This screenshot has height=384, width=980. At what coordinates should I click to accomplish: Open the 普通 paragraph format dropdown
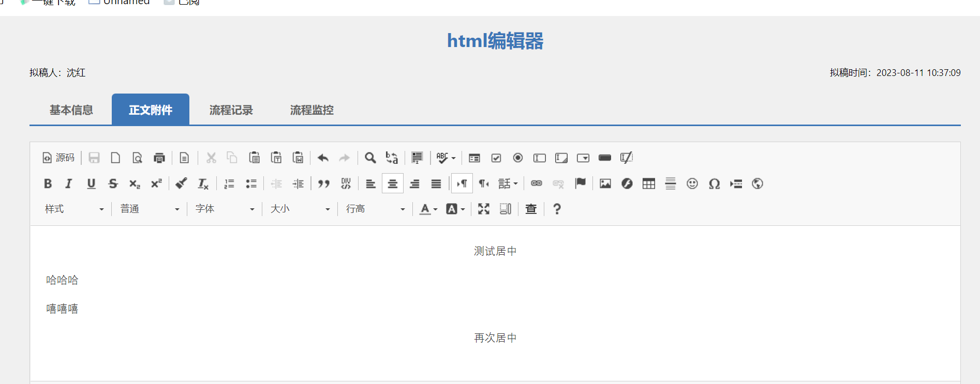tap(150, 209)
